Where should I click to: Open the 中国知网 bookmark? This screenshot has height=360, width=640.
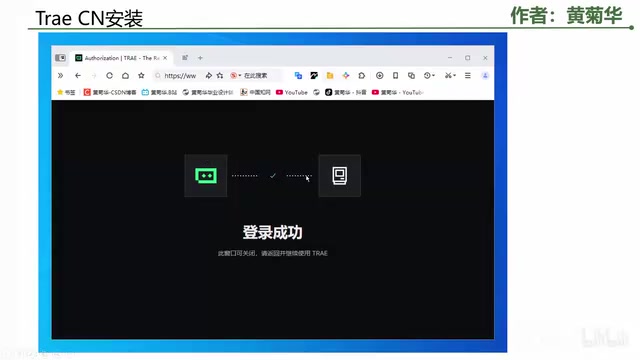point(255,93)
